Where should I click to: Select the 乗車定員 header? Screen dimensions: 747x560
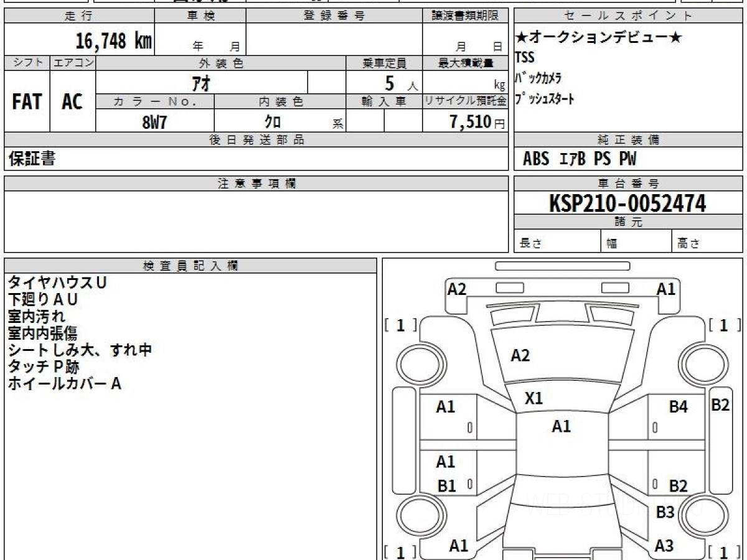[384, 63]
